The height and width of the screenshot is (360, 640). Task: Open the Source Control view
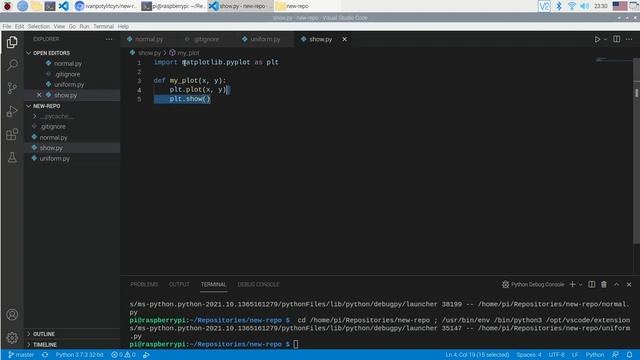[x=12, y=88]
